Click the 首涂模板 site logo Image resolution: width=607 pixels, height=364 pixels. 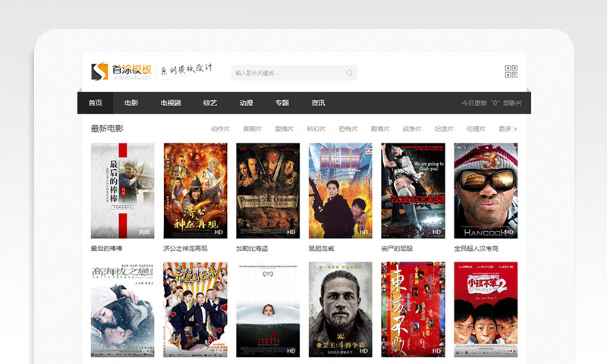(x=121, y=71)
